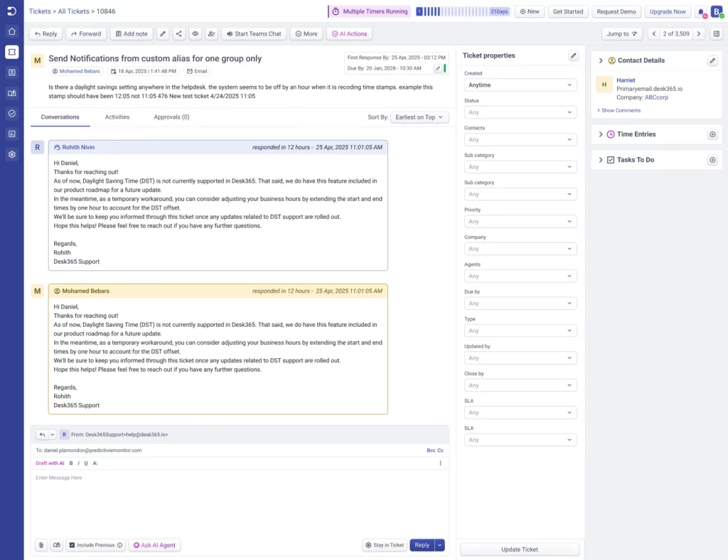The height and width of the screenshot is (560, 728).
Task: Add a new time entry with plus icon
Action: (x=712, y=134)
